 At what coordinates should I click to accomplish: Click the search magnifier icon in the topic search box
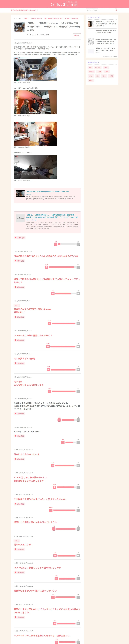116,10
